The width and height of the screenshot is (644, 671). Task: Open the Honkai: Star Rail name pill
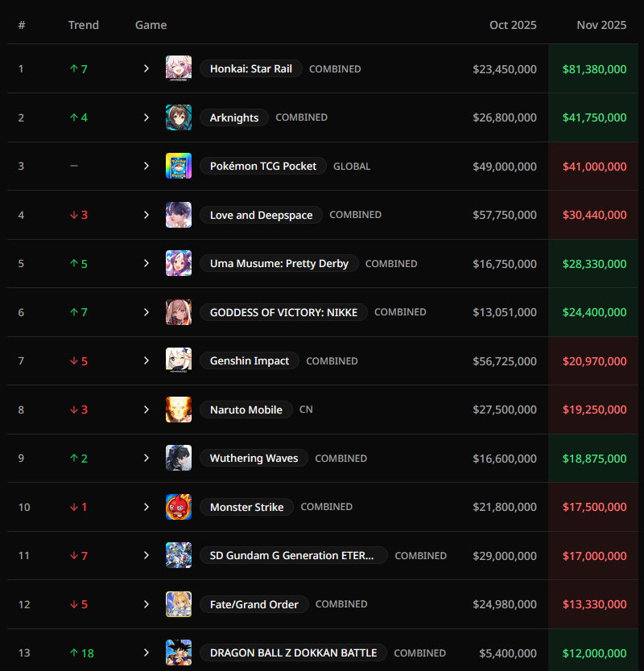pos(251,69)
